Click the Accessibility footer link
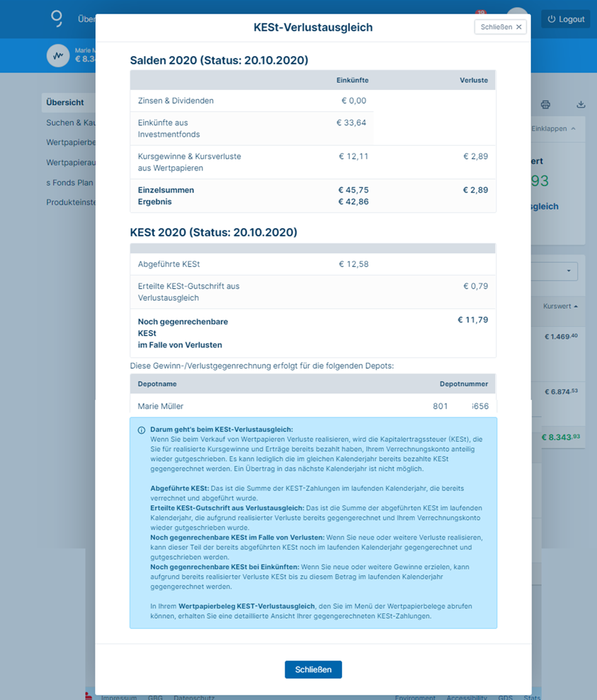 tap(467, 697)
